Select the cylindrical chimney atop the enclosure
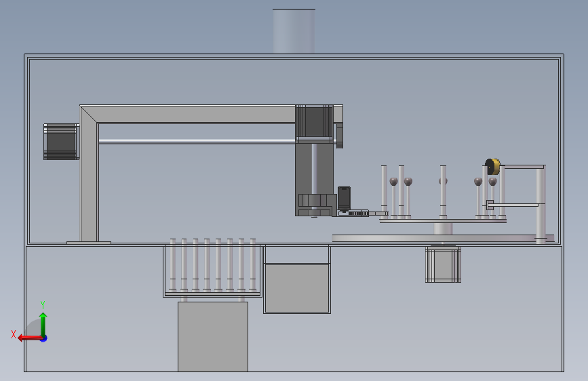 pyautogui.click(x=294, y=31)
